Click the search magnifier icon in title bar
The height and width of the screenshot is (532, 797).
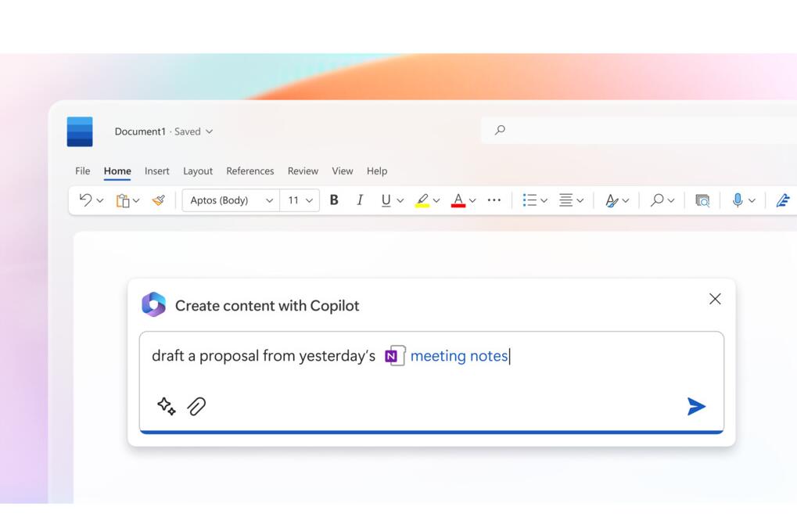click(x=500, y=130)
